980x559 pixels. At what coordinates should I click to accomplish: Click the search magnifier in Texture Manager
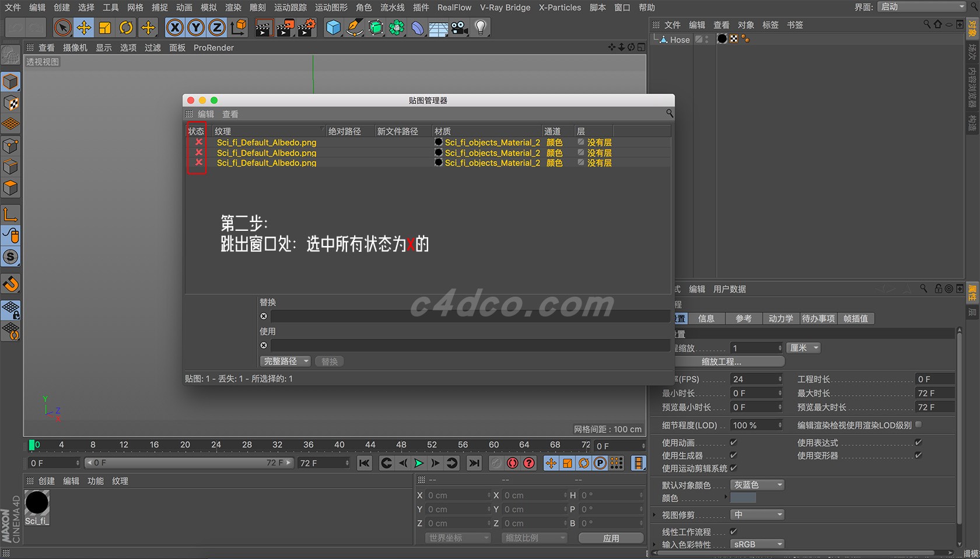coord(669,113)
